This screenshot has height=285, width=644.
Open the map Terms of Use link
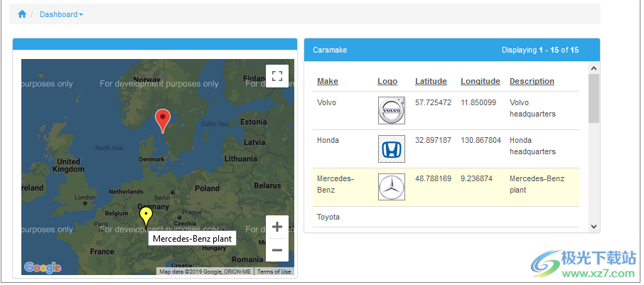coord(274,271)
